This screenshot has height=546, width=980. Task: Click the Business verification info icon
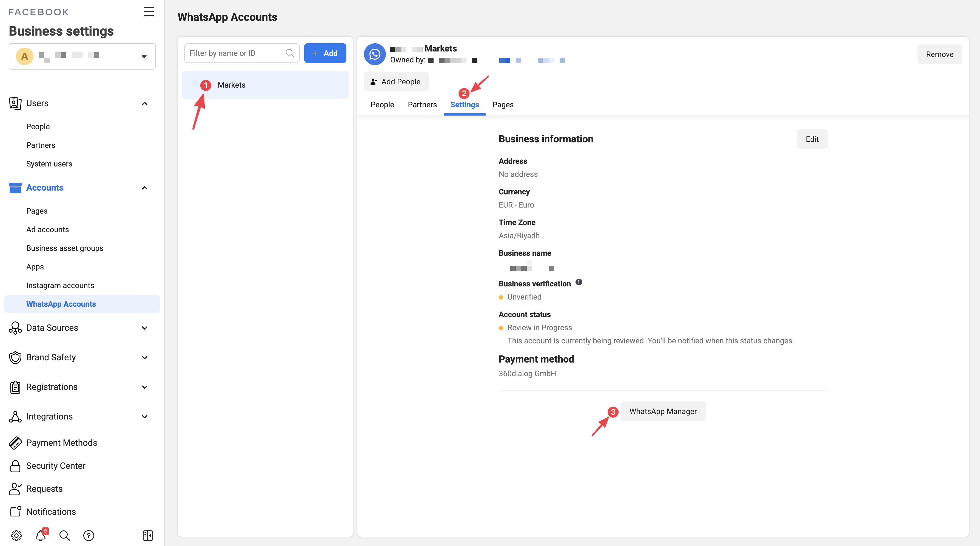(x=579, y=283)
